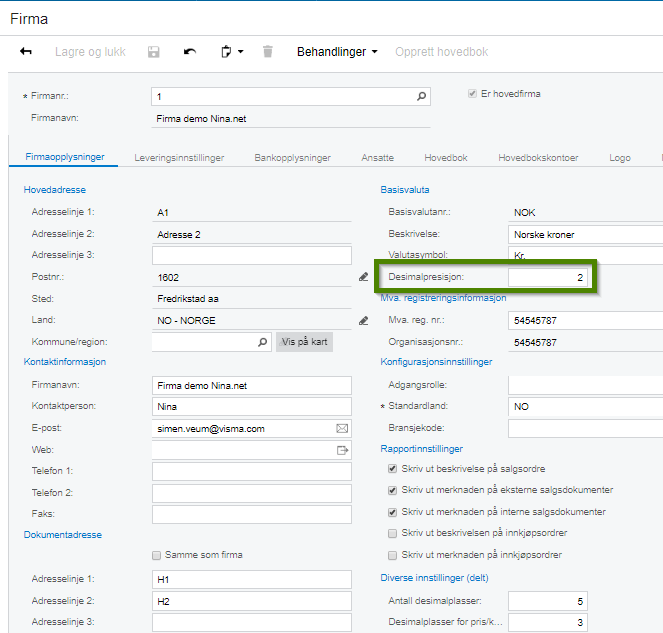This screenshot has height=633, width=663.
Task: Click the pencil icon beside Postnr. field
Action: [x=363, y=277]
